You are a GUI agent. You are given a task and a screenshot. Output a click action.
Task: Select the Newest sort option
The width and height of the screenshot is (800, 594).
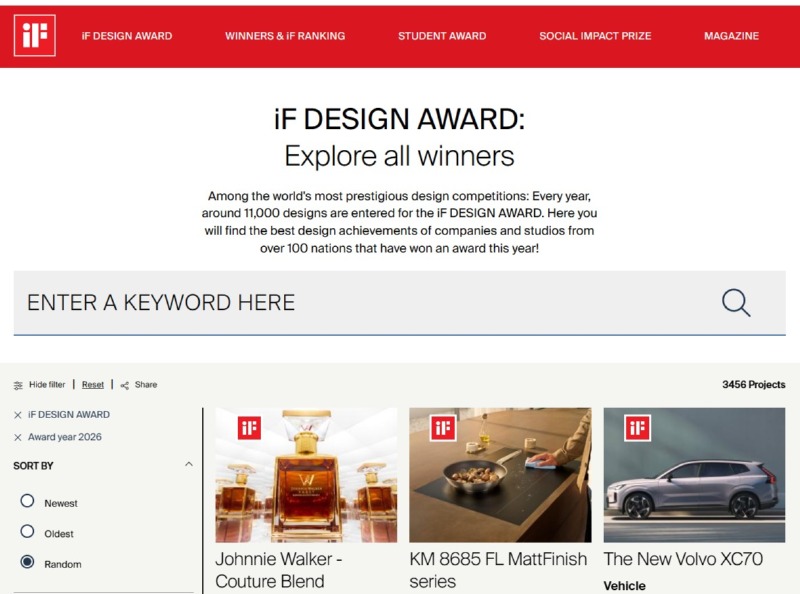[x=28, y=502]
